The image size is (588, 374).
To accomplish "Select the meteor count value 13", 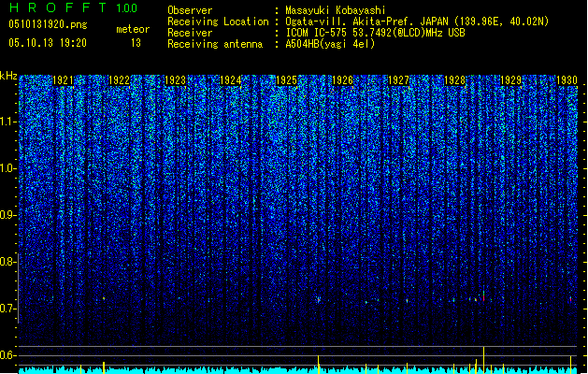I will click(x=136, y=43).
